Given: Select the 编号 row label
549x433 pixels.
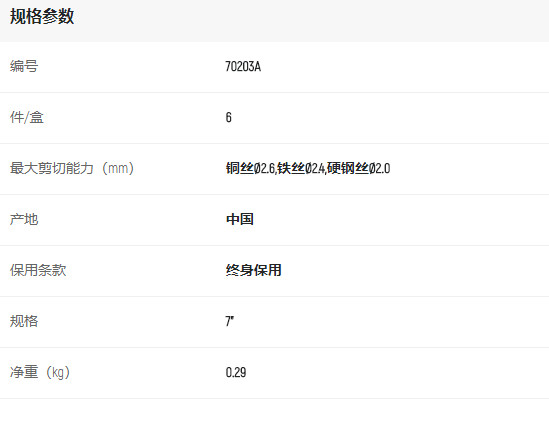Looking at the screenshot, I should click(24, 66).
